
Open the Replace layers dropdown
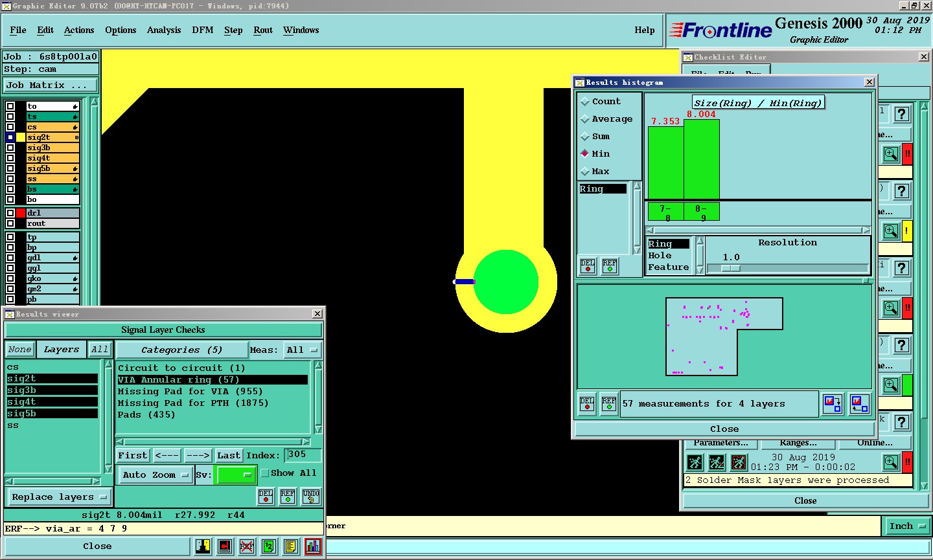[58, 497]
